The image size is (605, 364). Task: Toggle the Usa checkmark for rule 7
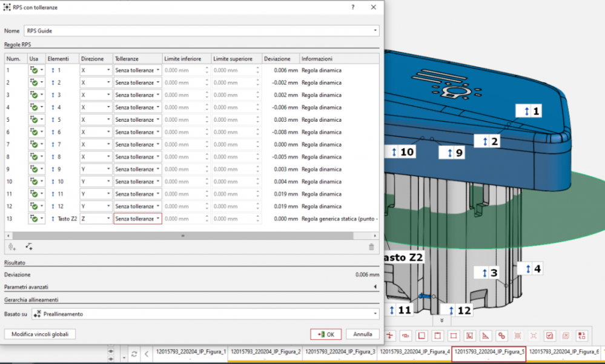(35, 145)
